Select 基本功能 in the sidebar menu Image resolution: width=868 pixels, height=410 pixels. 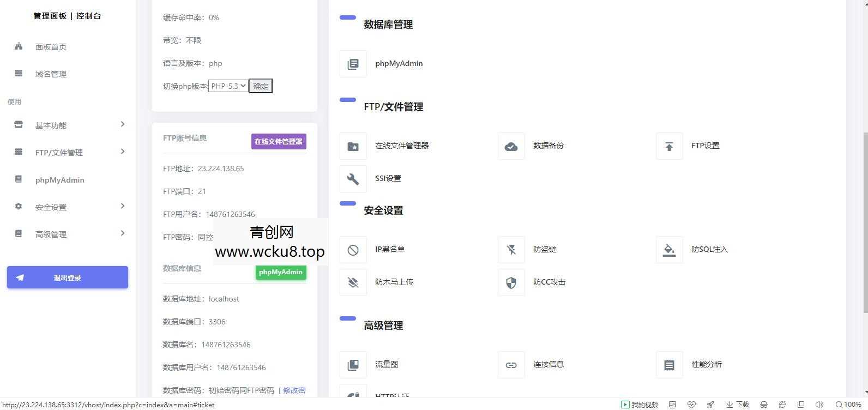point(51,125)
